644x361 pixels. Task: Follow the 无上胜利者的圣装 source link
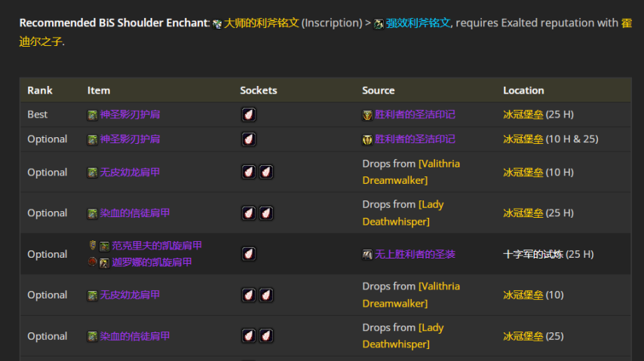tap(415, 255)
